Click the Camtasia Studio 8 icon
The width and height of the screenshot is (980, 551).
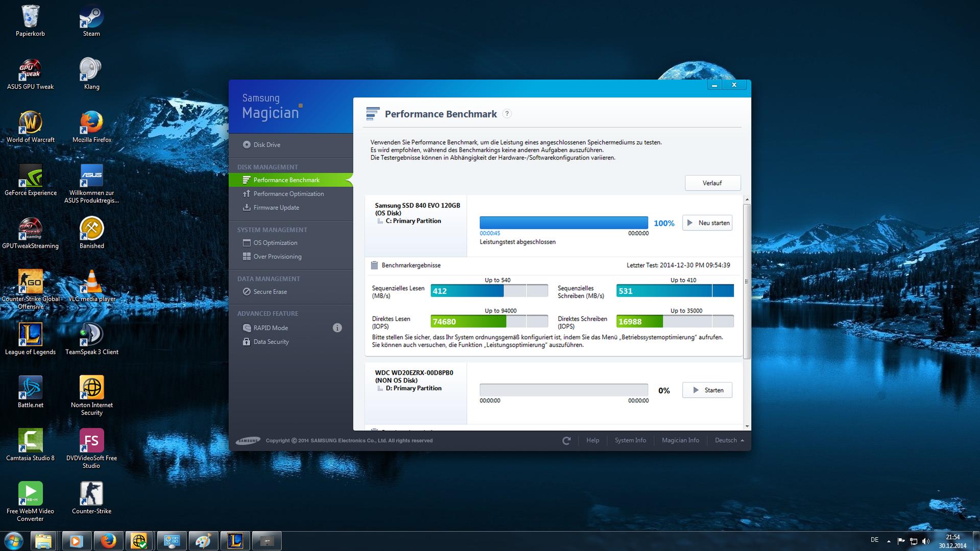pos(30,446)
